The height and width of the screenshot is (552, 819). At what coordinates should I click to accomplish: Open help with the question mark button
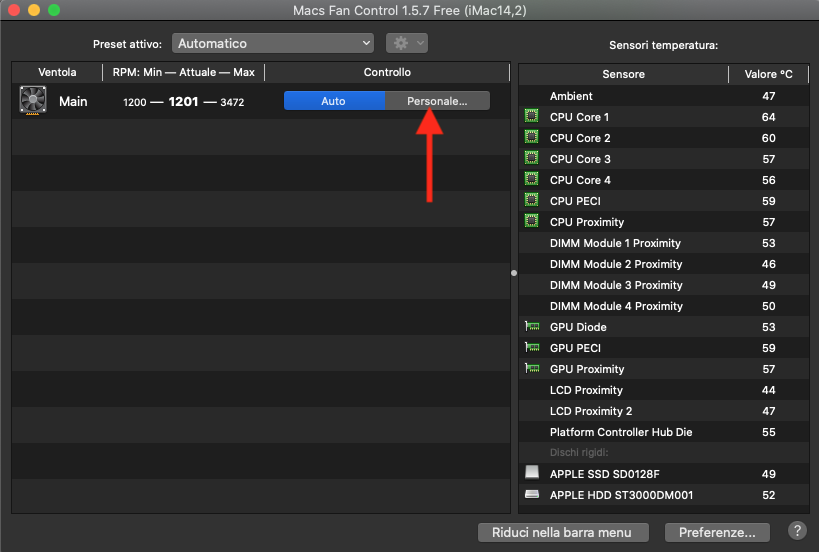(797, 531)
